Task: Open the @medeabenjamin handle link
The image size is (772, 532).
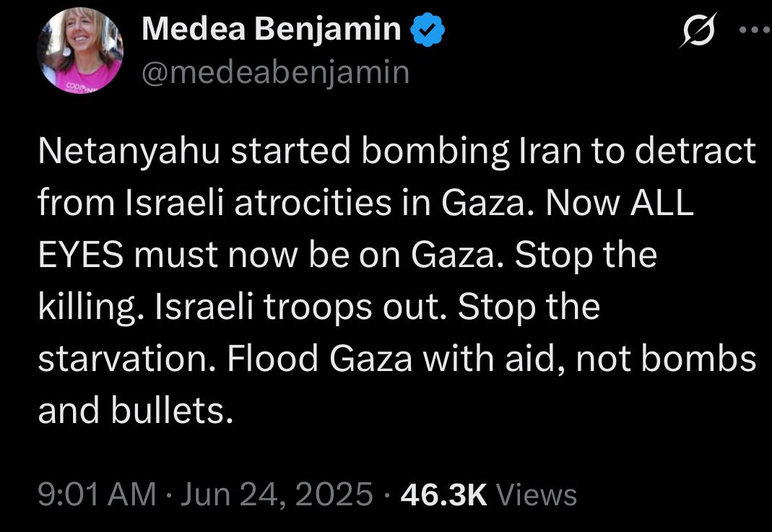Action: tap(275, 73)
